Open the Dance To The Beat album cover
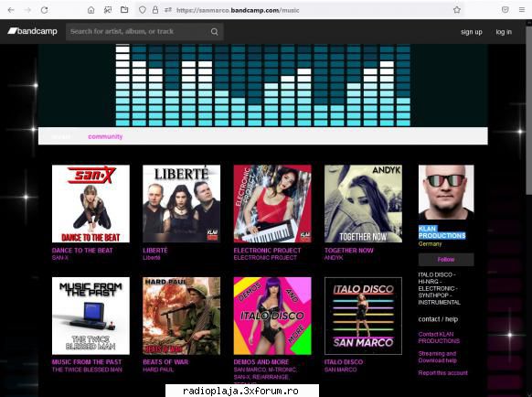Viewport: 532px width, 397px height. (x=90, y=204)
